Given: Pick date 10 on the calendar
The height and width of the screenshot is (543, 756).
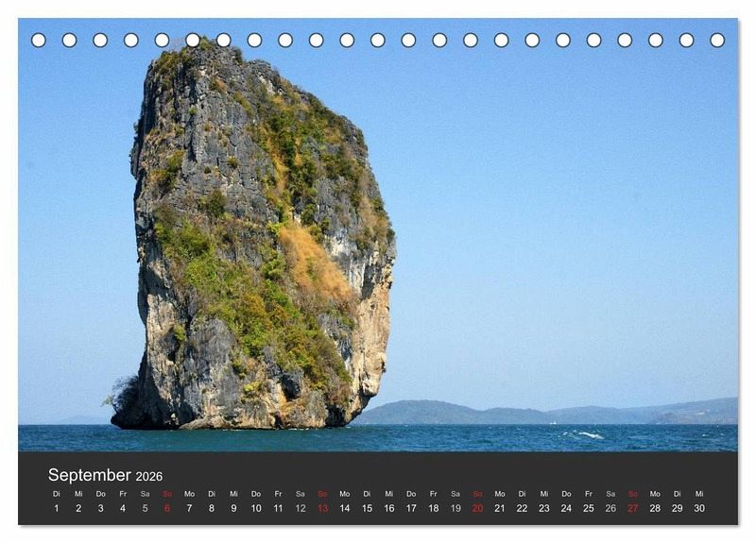Looking at the screenshot, I should 256,508.
